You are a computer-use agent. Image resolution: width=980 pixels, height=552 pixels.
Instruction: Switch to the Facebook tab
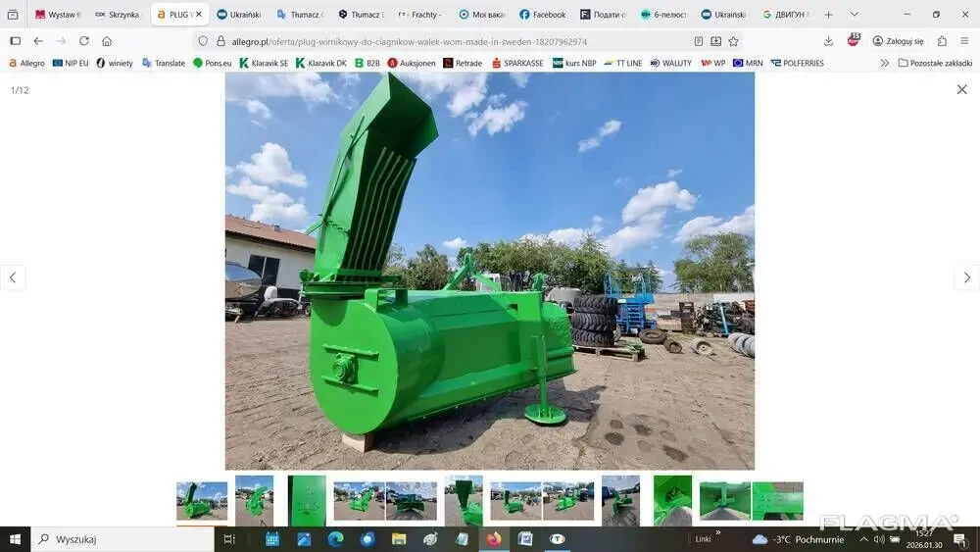click(542, 15)
